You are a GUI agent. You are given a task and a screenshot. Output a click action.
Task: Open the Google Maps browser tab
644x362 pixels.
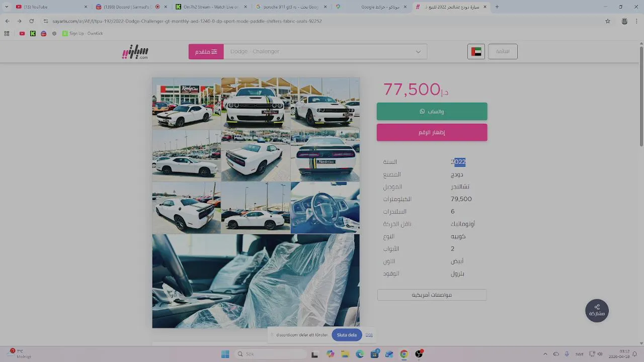[x=372, y=7]
